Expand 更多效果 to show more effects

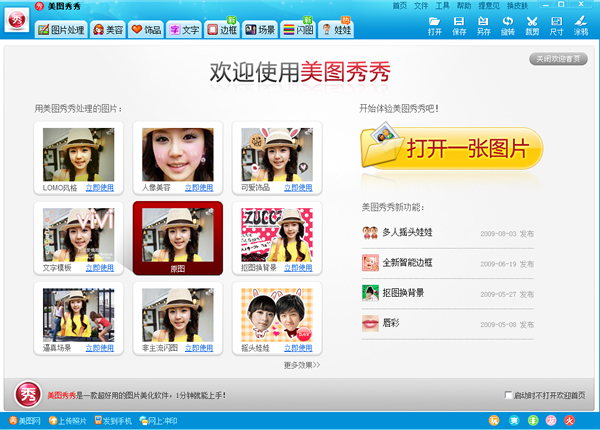pos(302,365)
